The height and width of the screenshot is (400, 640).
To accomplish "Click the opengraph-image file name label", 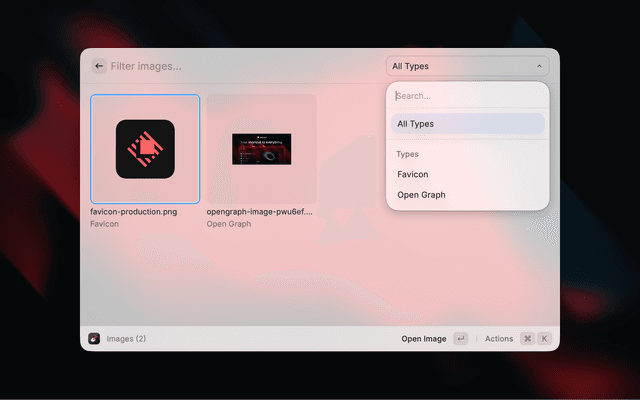I will pos(259,212).
